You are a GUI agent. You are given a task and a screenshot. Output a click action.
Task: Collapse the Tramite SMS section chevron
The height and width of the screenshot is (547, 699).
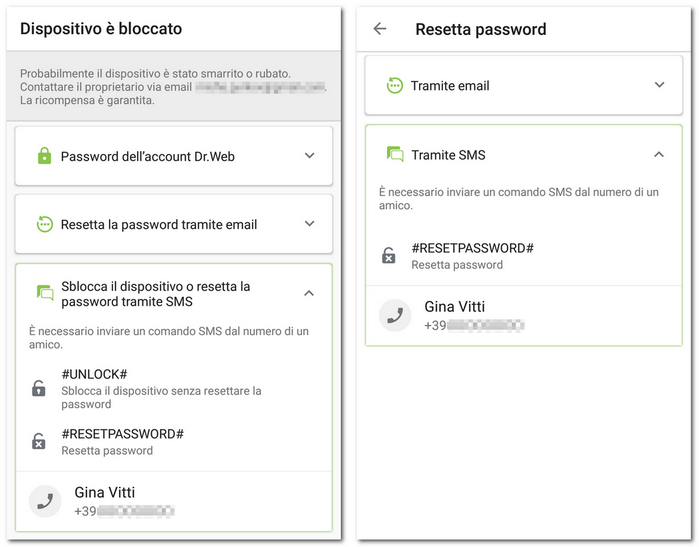[x=659, y=155]
